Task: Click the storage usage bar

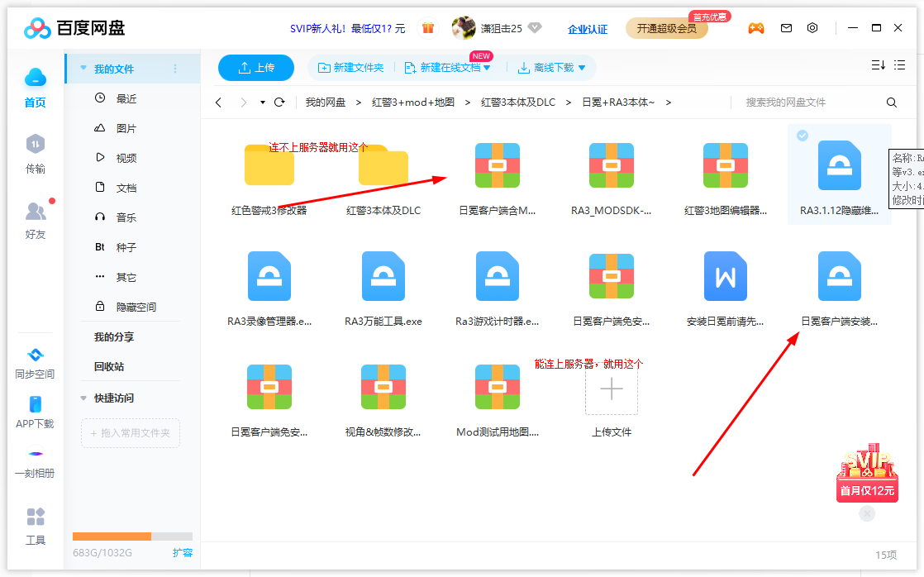Action: click(132, 536)
